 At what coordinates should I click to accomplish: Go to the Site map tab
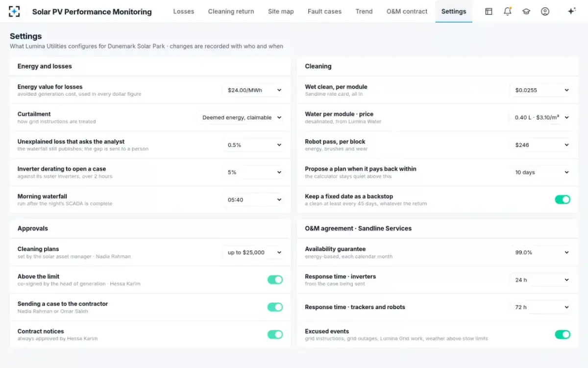coord(281,11)
